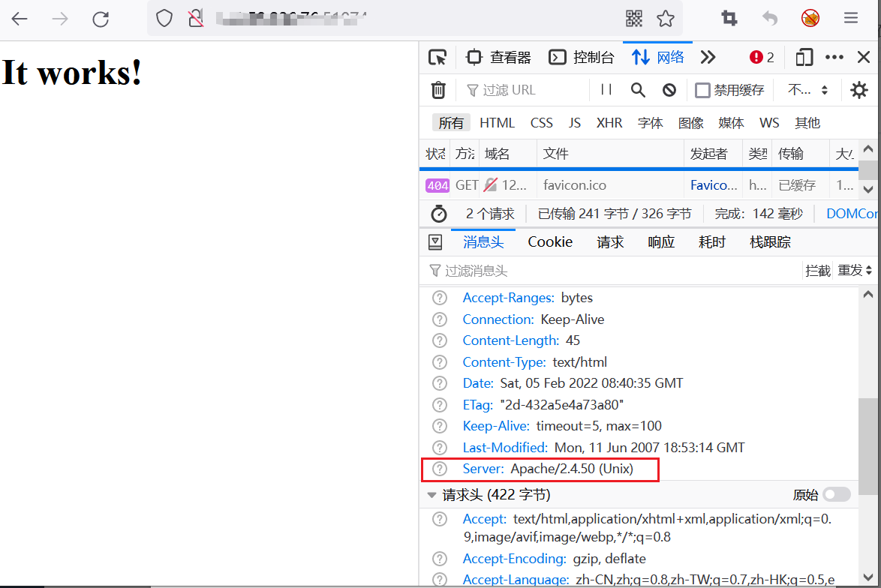The height and width of the screenshot is (588, 881).
Task: Open DevTools settings gear
Action: coord(858,89)
